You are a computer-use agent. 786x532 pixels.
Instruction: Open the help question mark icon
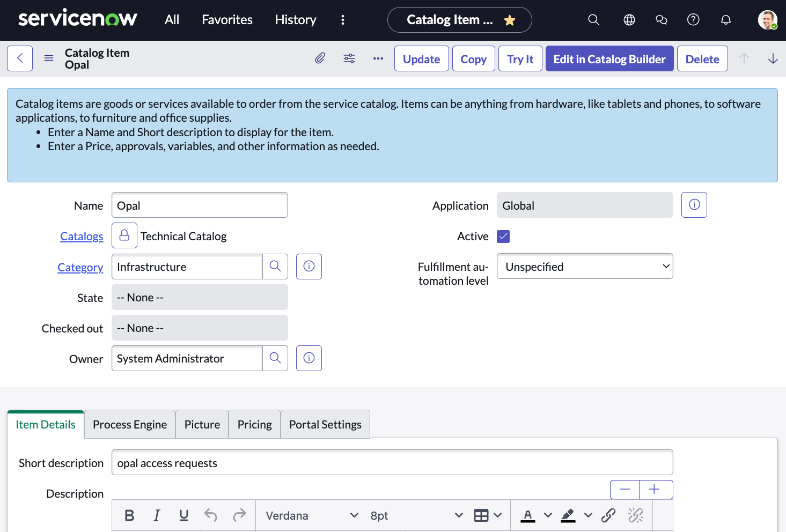click(x=693, y=20)
